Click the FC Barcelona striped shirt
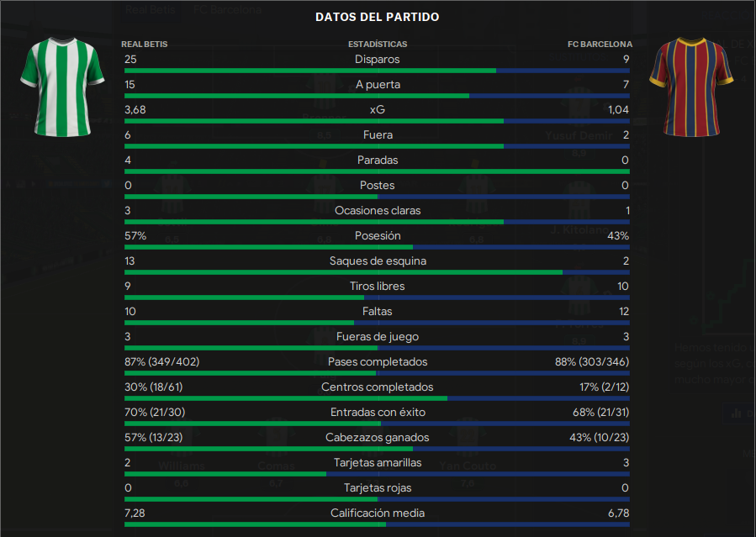756x537 pixels. tap(691, 87)
